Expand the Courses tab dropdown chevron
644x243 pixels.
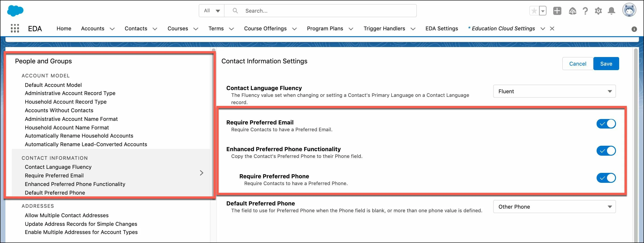(x=196, y=29)
